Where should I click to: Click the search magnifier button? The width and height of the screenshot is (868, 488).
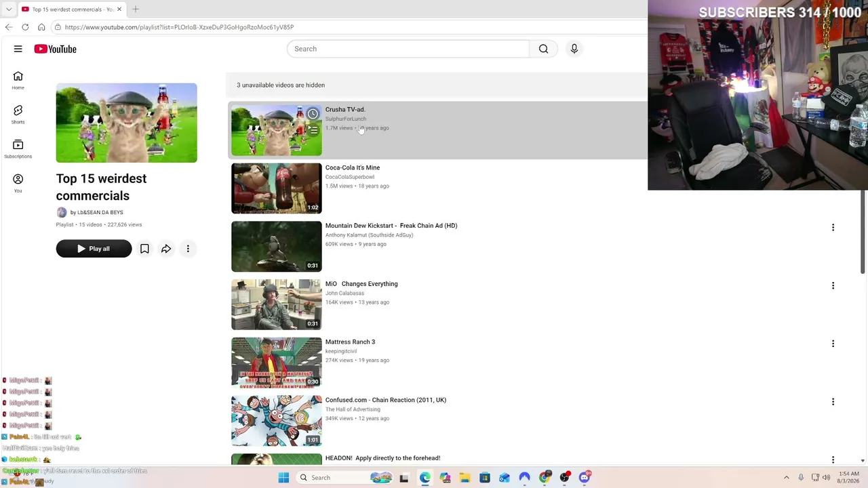pos(543,49)
